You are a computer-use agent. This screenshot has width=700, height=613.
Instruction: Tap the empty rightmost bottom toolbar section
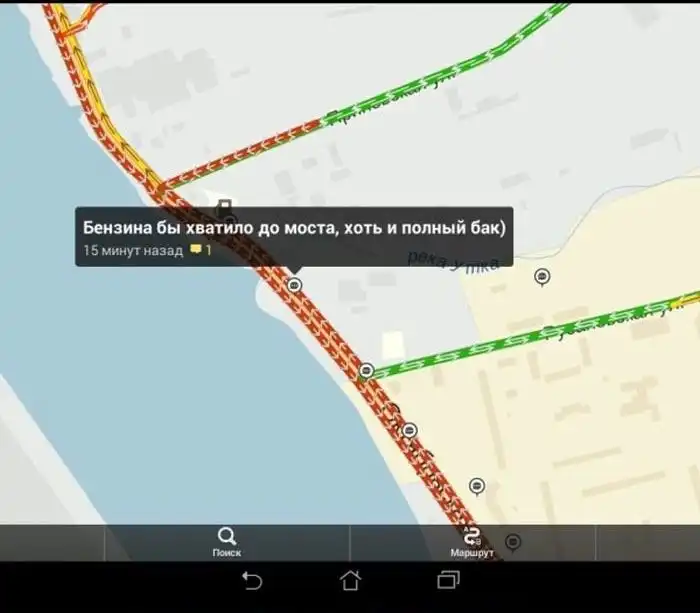point(648,543)
